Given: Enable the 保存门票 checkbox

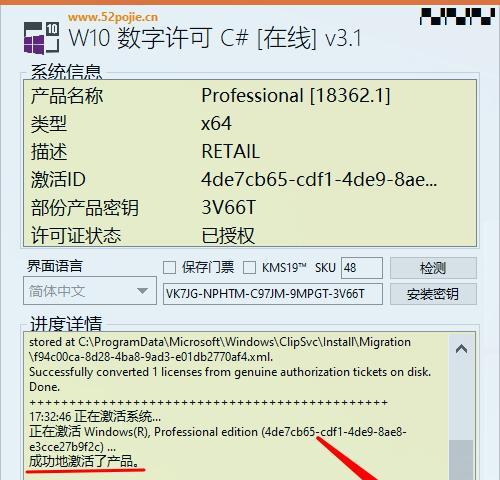Looking at the screenshot, I should 169,268.
